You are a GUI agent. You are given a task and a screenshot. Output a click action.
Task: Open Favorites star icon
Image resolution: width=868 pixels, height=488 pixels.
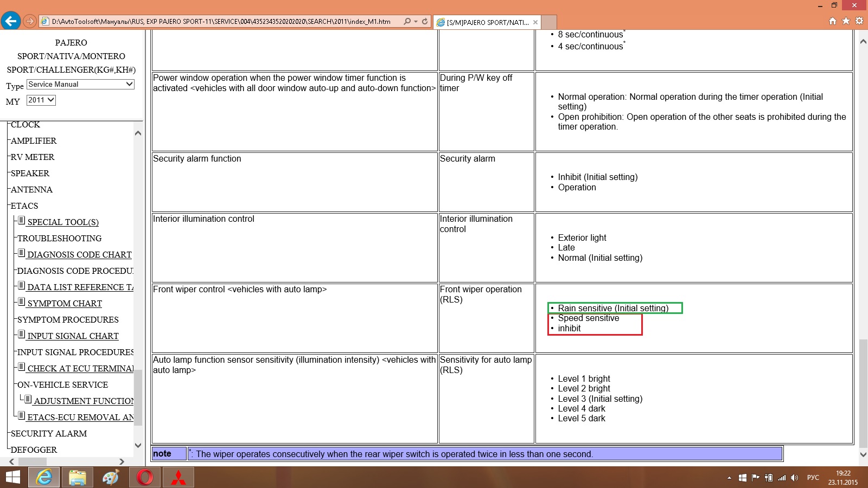point(846,21)
